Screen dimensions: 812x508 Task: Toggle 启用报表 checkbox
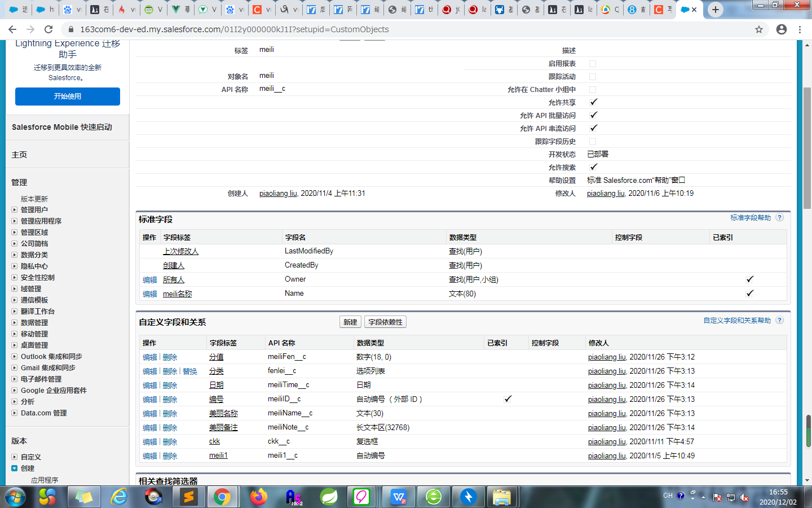click(x=593, y=64)
